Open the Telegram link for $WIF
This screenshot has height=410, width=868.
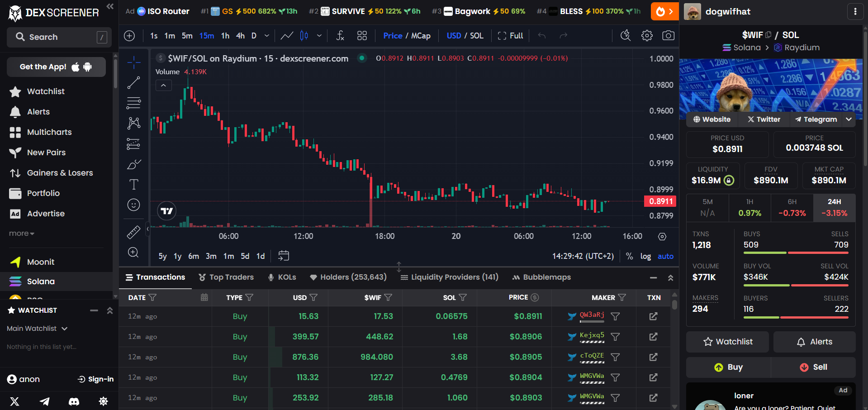click(x=816, y=119)
